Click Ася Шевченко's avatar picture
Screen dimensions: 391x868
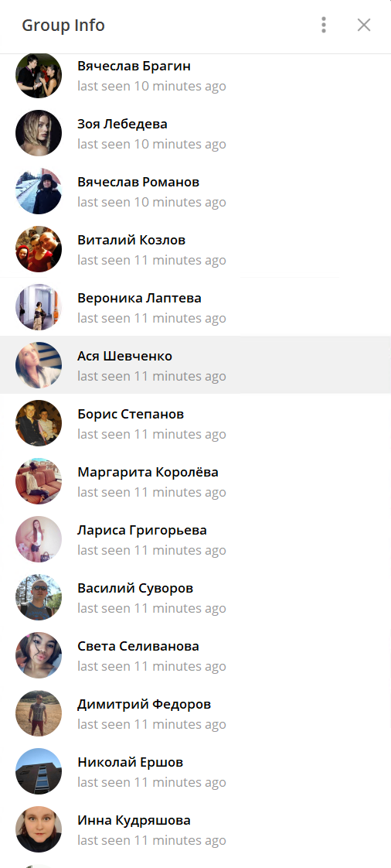tap(39, 365)
